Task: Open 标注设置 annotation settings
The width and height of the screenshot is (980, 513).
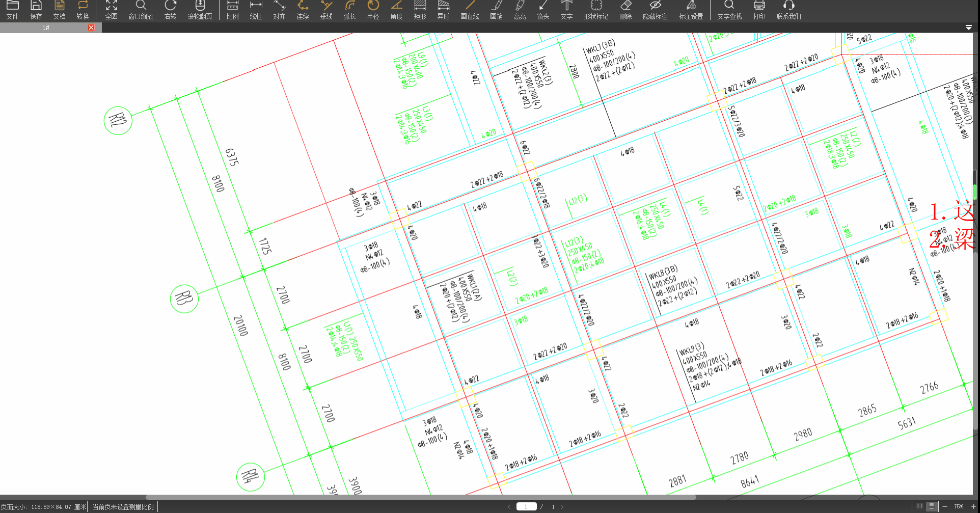Action: (691, 10)
